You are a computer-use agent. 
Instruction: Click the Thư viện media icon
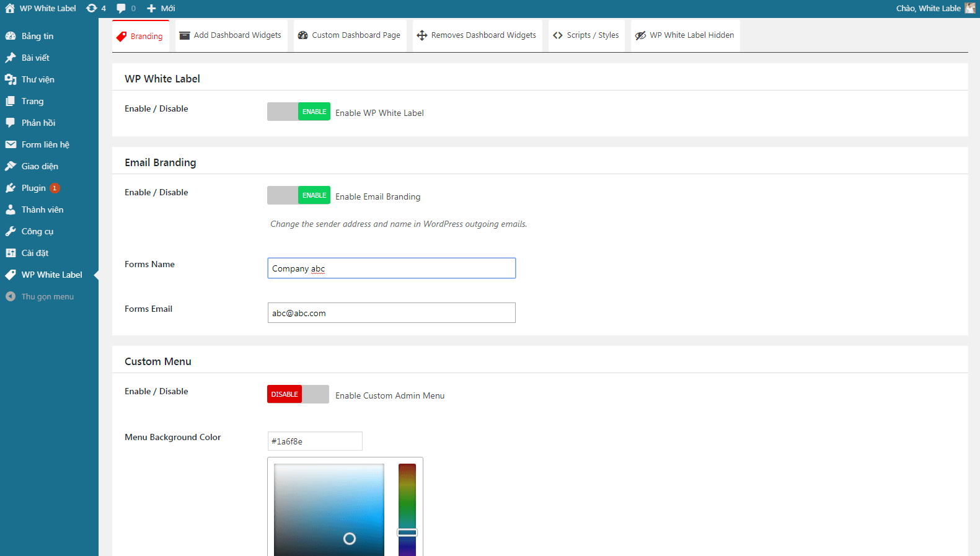click(x=11, y=79)
